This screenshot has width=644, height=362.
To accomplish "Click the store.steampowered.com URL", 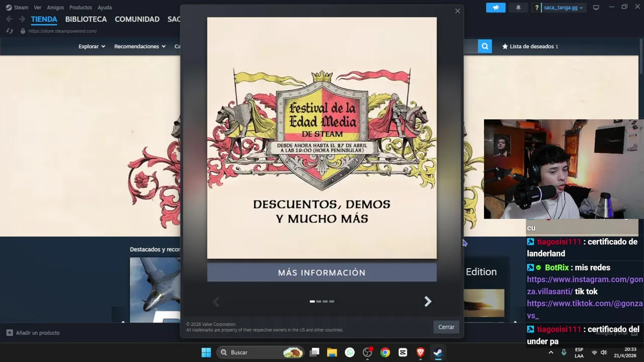I will tap(62, 31).
